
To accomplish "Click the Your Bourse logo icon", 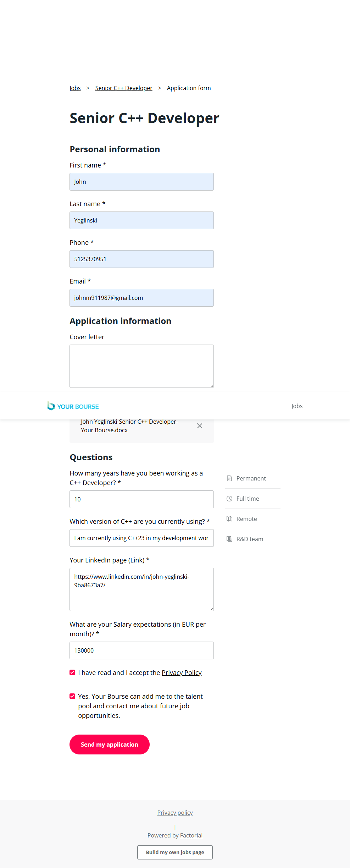I will pos(51,406).
